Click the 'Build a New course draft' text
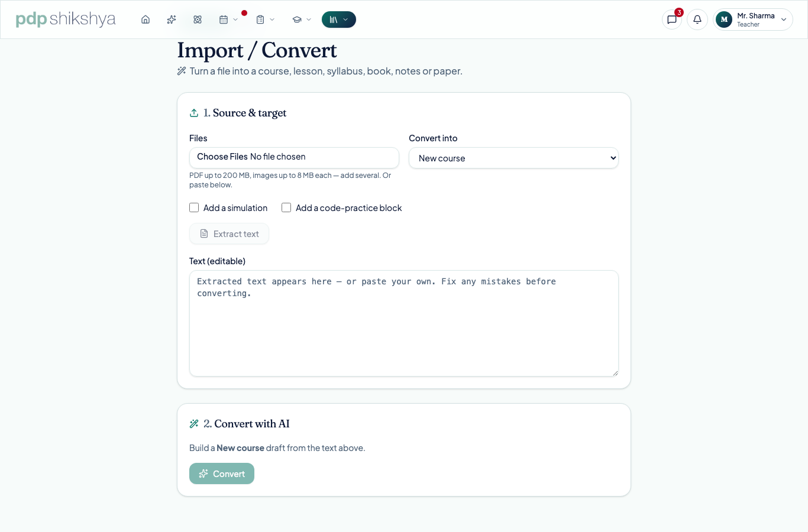808x532 pixels. pos(277,448)
